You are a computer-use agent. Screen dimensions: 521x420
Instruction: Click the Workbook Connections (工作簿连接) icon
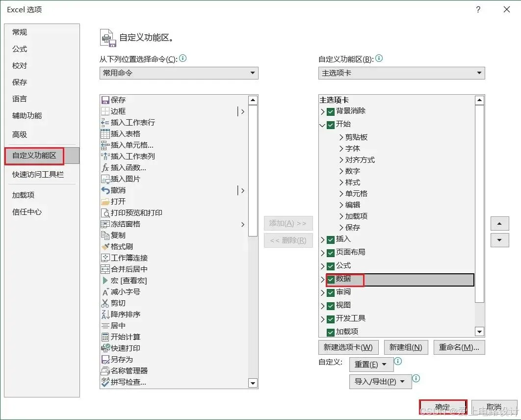point(105,258)
